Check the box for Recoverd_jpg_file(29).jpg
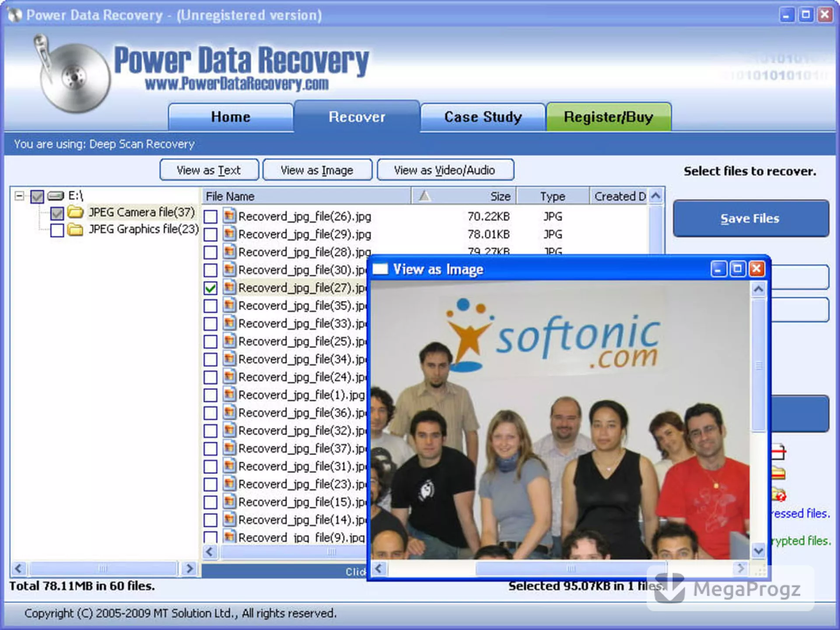Screen dimensions: 840x630 tap(210, 234)
